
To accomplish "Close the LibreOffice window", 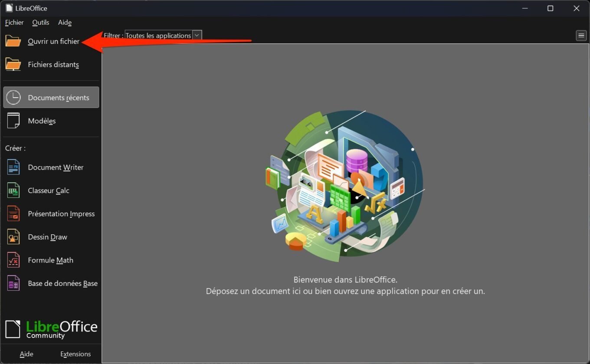I will point(577,8).
